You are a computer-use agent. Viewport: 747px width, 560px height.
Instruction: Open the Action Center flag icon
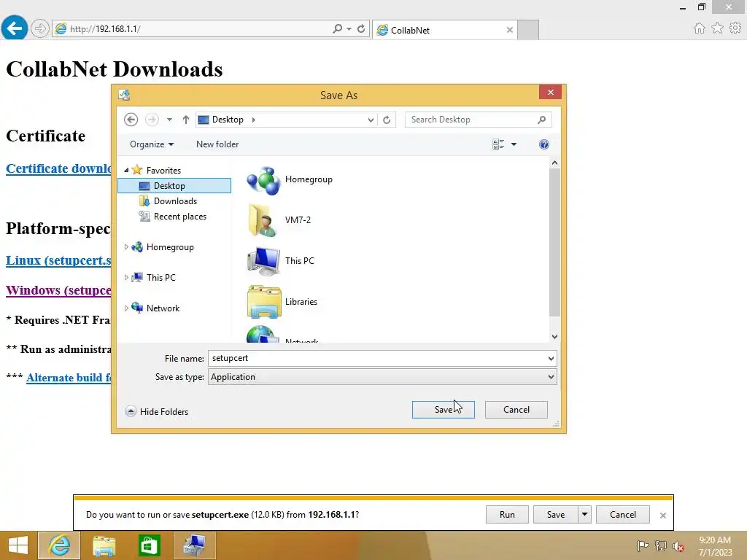point(643,545)
